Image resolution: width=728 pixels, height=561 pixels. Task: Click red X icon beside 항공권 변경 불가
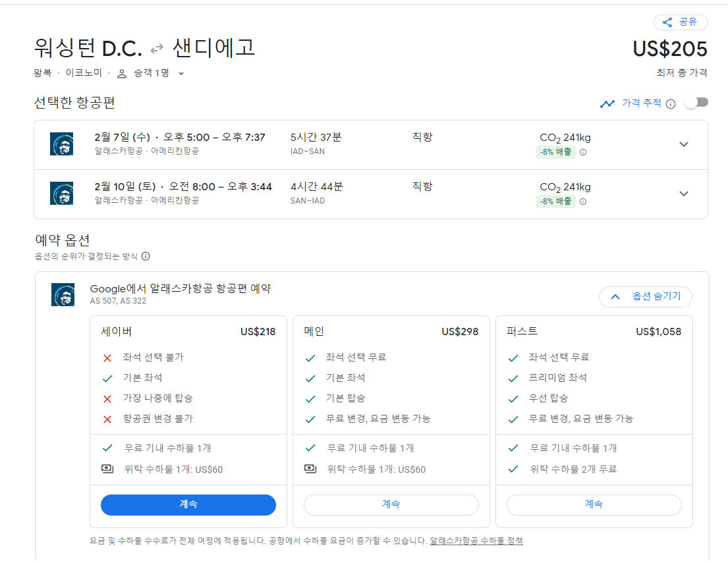(x=107, y=419)
